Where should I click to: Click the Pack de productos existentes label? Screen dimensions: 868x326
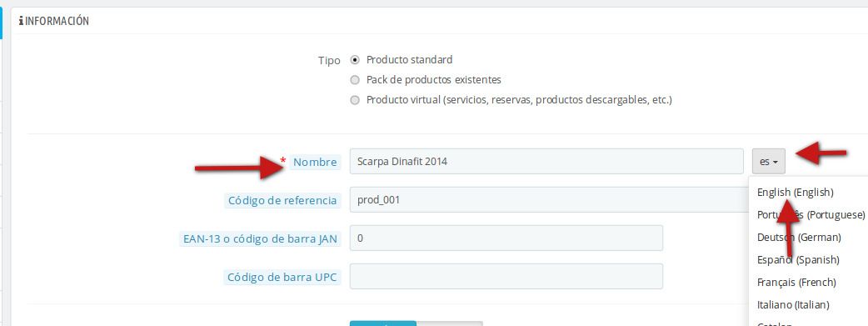433,80
